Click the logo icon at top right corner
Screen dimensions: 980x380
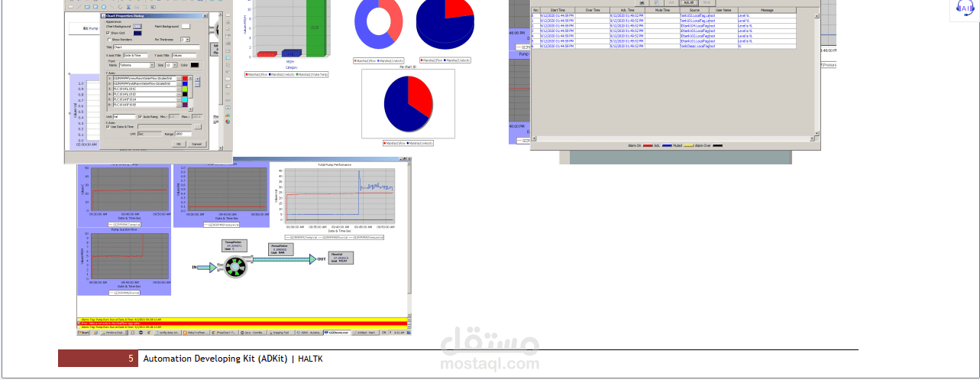tap(965, 8)
